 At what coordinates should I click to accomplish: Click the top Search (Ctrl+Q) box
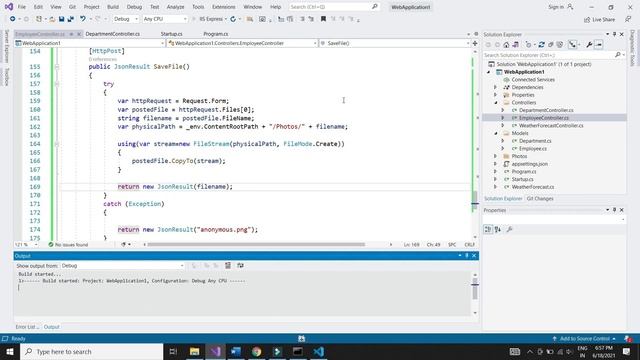334,7
